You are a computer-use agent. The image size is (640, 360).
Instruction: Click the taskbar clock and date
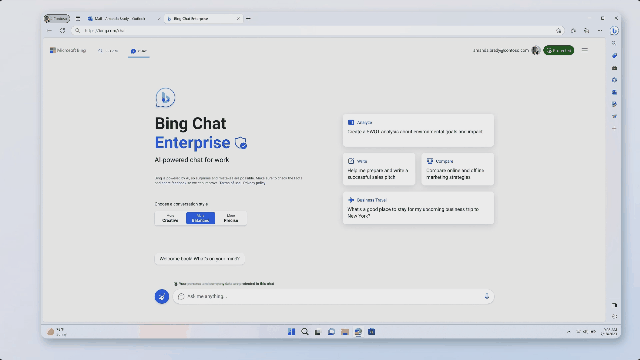[x=610, y=332]
